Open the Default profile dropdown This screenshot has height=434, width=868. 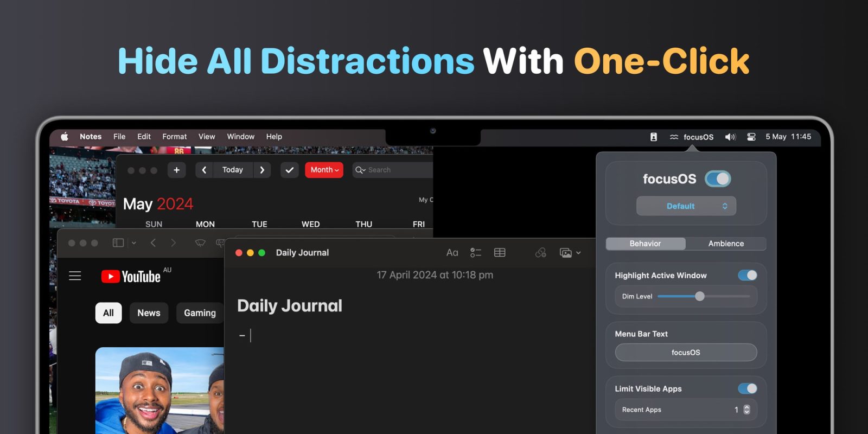(686, 206)
